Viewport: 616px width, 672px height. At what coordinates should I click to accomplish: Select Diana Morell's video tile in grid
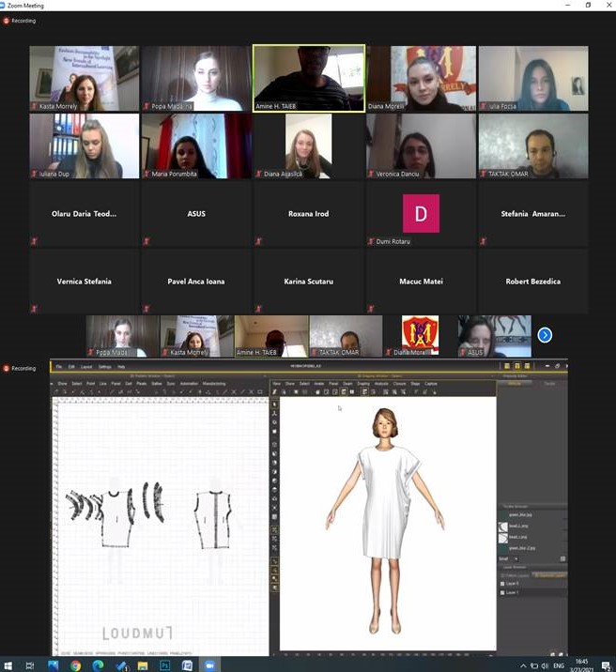coord(421,79)
